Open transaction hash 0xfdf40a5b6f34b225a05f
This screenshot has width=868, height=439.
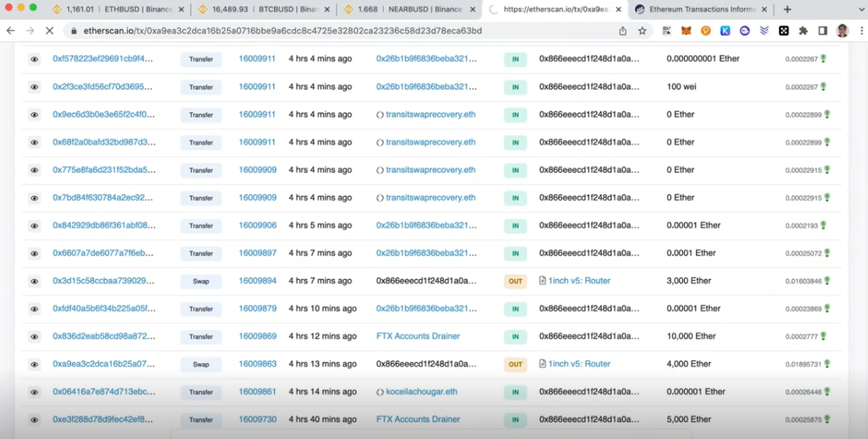[x=103, y=309]
